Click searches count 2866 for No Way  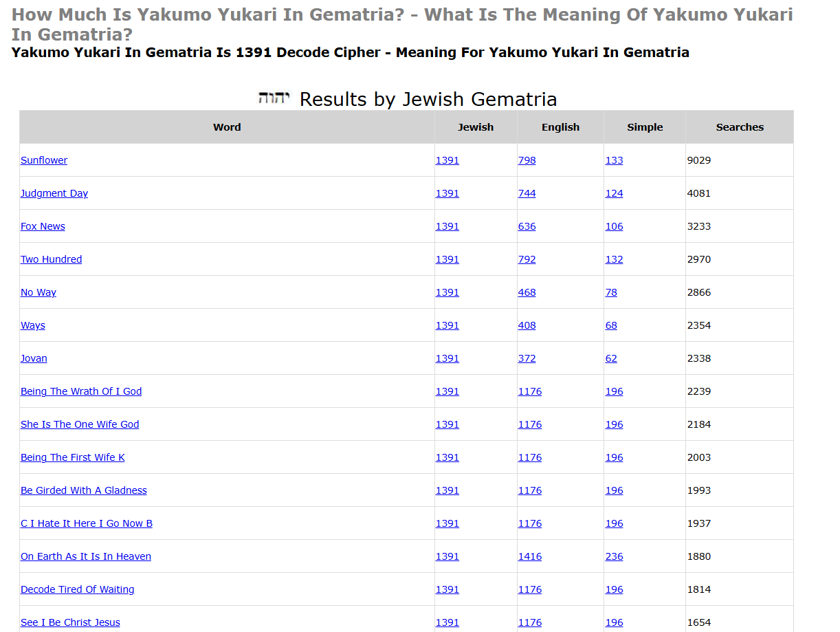coord(699,292)
